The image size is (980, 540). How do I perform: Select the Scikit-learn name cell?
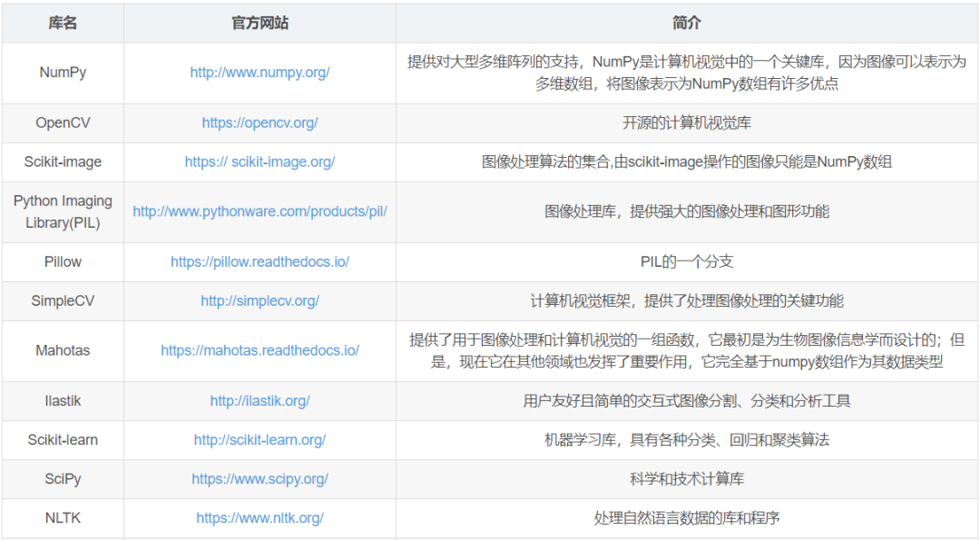click(63, 440)
